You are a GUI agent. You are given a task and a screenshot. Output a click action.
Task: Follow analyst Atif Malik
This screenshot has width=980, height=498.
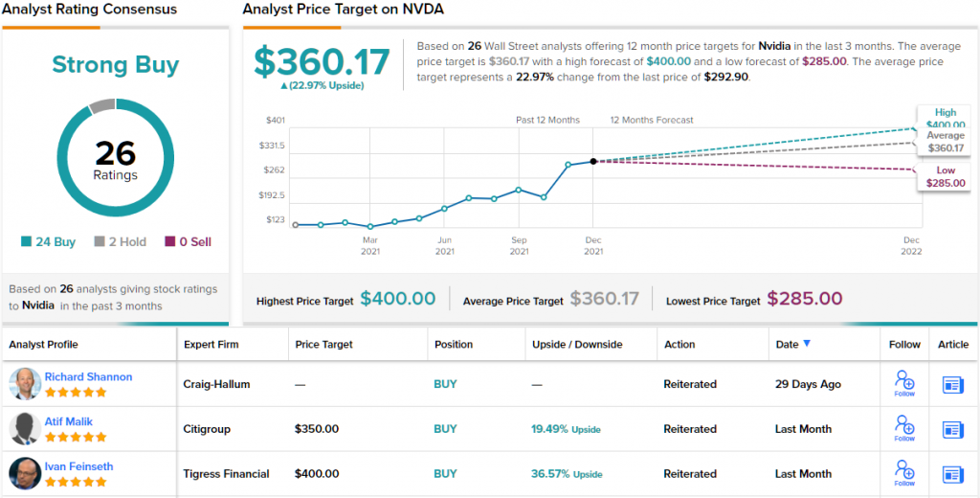[x=904, y=428]
